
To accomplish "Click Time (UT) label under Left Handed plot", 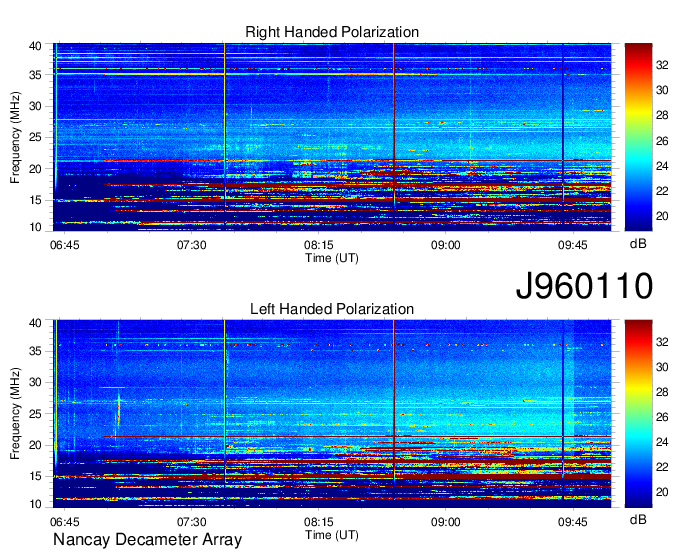I will pos(332,535).
